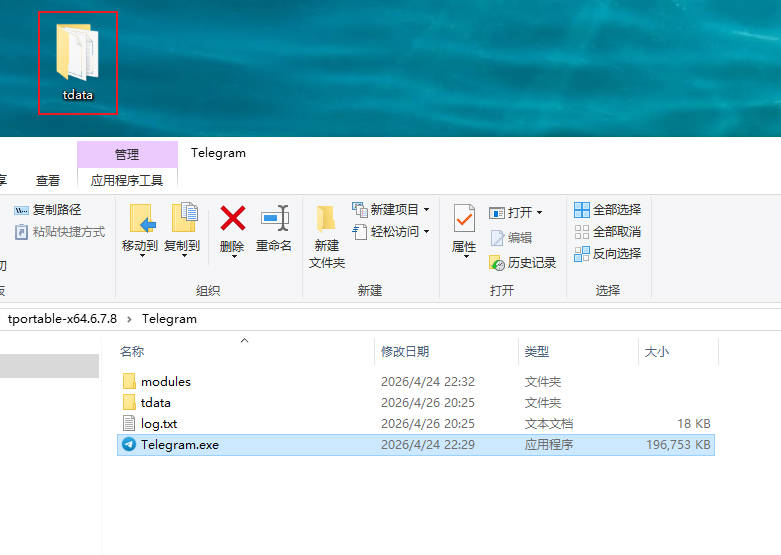The image size is (781, 555).
Task: Select the log.txt file name
Action: pyautogui.click(x=159, y=423)
